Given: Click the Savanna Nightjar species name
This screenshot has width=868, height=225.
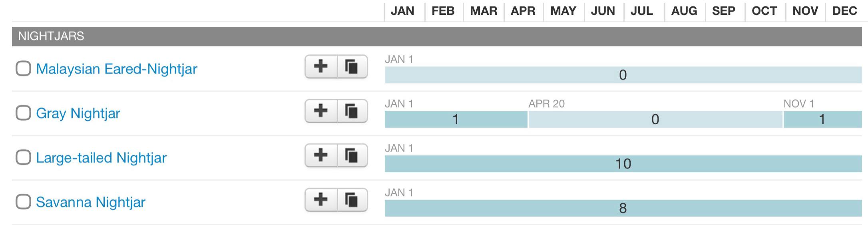Looking at the screenshot, I should (90, 202).
